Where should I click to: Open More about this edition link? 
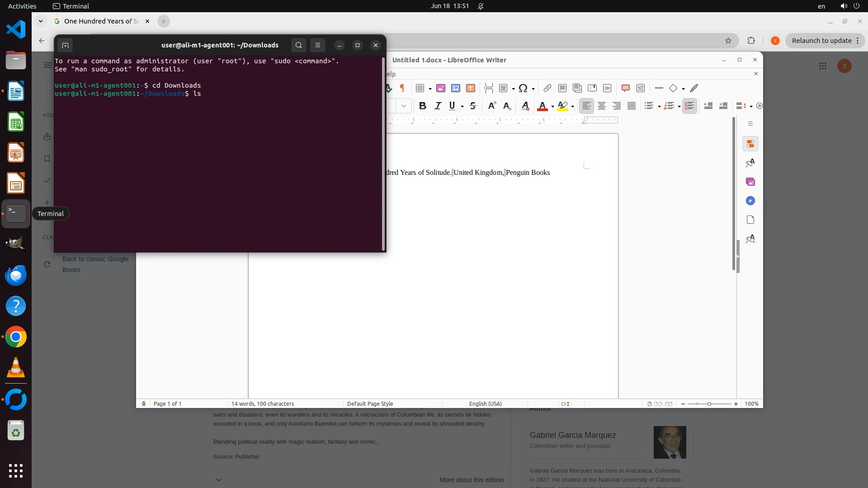(x=472, y=480)
